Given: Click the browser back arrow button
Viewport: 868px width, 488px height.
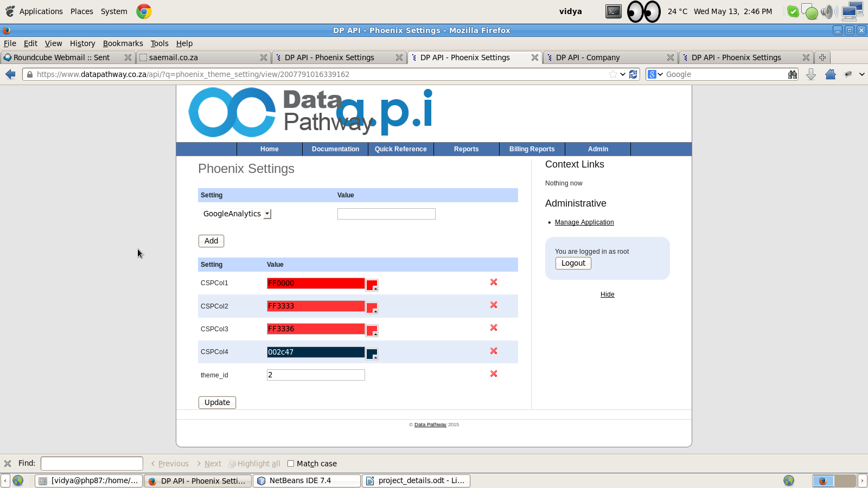Looking at the screenshot, I should [x=10, y=74].
